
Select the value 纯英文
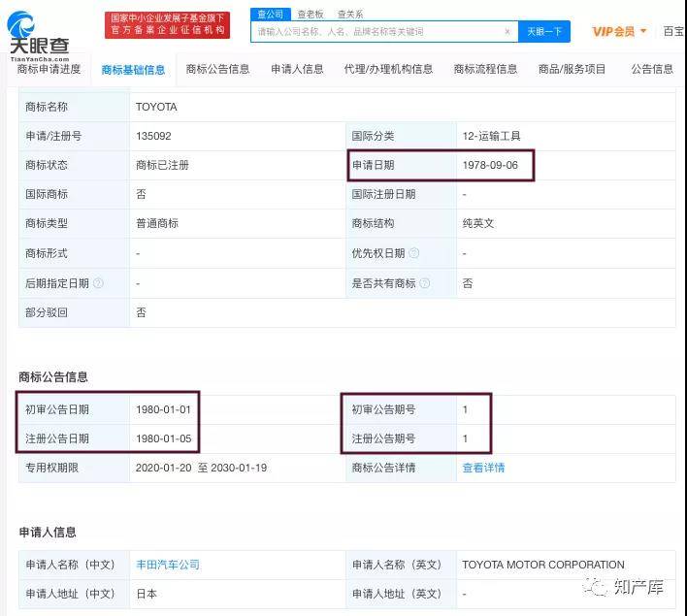(478, 223)
